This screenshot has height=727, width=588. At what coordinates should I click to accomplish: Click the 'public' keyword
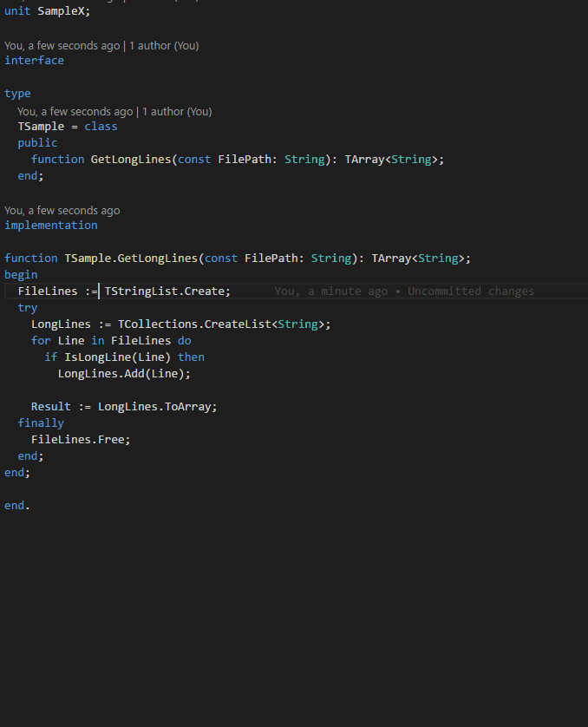pyautogui.click(x=37, y=143)
